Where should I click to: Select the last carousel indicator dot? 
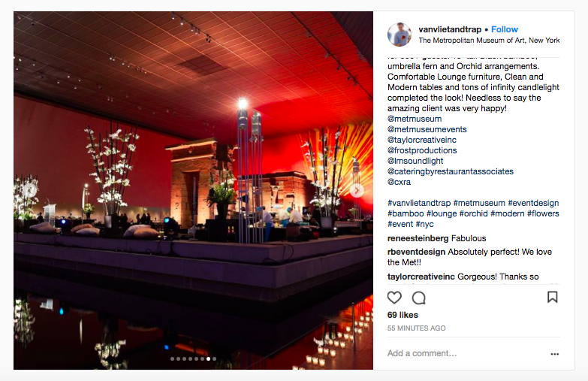[x=214, y=359]
